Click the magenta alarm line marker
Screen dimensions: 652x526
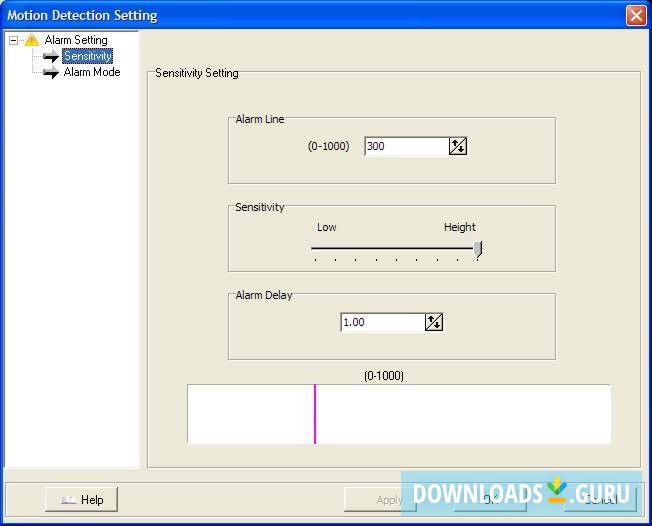tap(315, 414)
